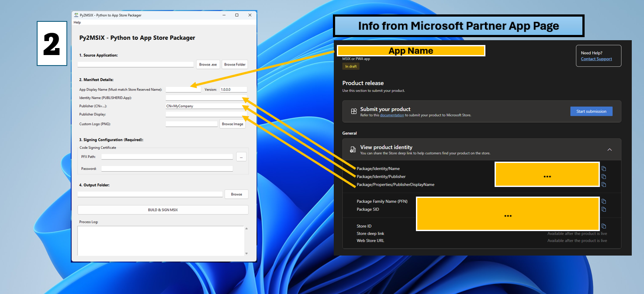
Task: Click the Submit your product package icon
Action: pos(353,111)
